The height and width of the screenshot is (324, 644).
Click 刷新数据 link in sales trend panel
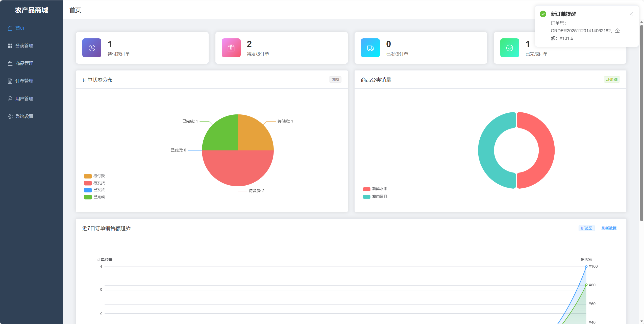609,228
